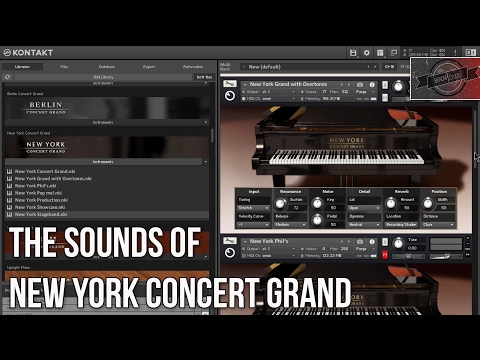Open the save menu disk icon
480x360 pixels.
(353, 53)
